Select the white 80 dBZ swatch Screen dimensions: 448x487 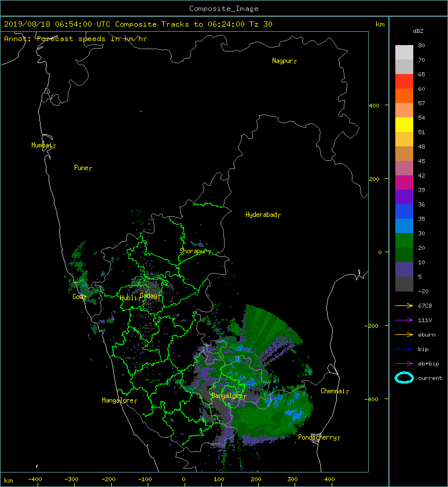pyautogui.click(x=404, y=52)
